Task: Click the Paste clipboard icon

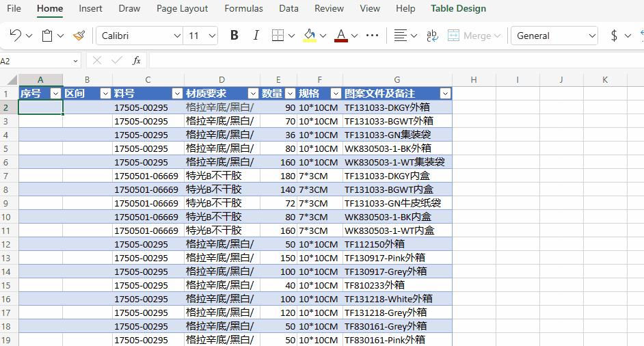Action: pyautogui.click(x=47, y=36)
